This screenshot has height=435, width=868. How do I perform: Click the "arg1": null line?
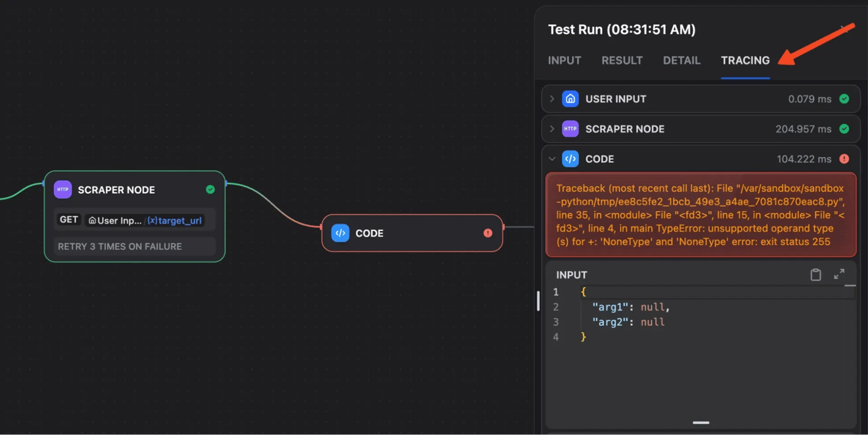[630, 307]
